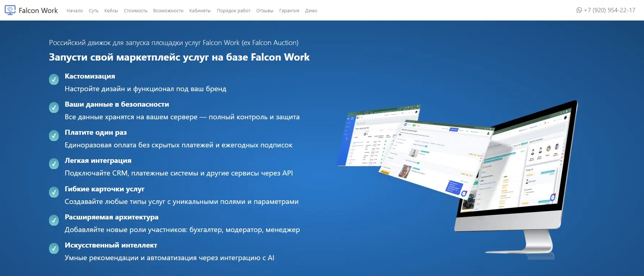Click text Добавляйте новые роли участников
Image resolution: width=644 pixels, height=276 pixels.
point(182,230)
